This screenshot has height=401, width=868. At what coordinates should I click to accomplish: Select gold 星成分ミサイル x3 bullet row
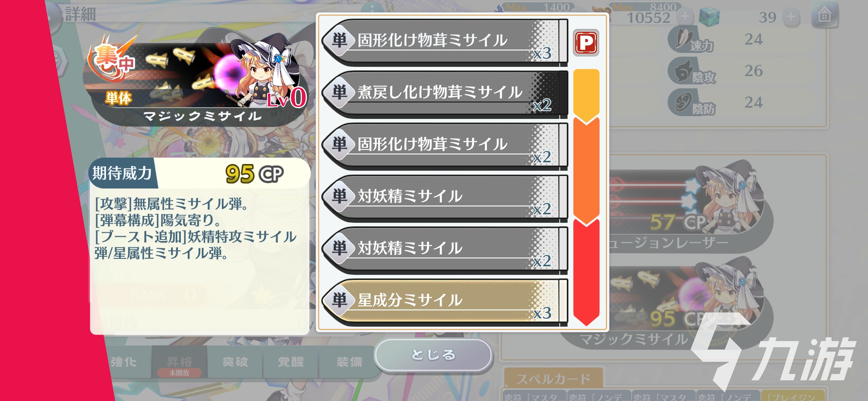[x=445, y=302]
